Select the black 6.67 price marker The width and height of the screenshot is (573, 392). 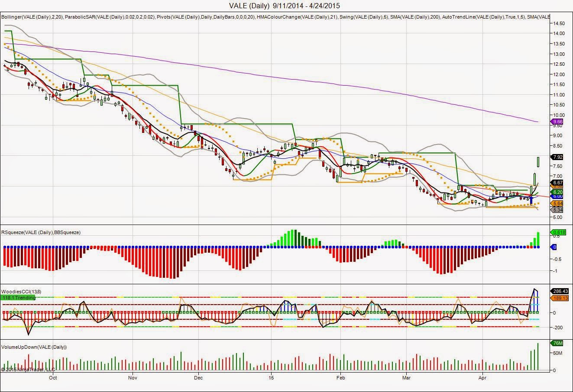[x=557, y=183]
